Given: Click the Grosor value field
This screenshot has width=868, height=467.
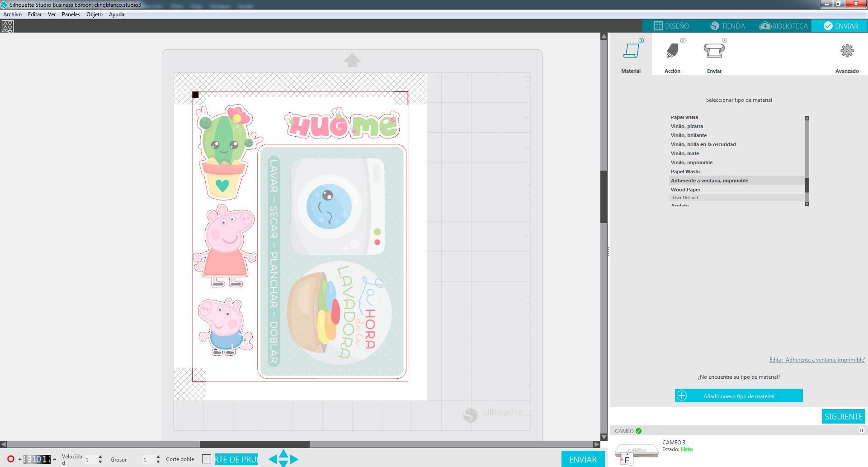Looking at the screenshot, I should (x=148, y=459).
